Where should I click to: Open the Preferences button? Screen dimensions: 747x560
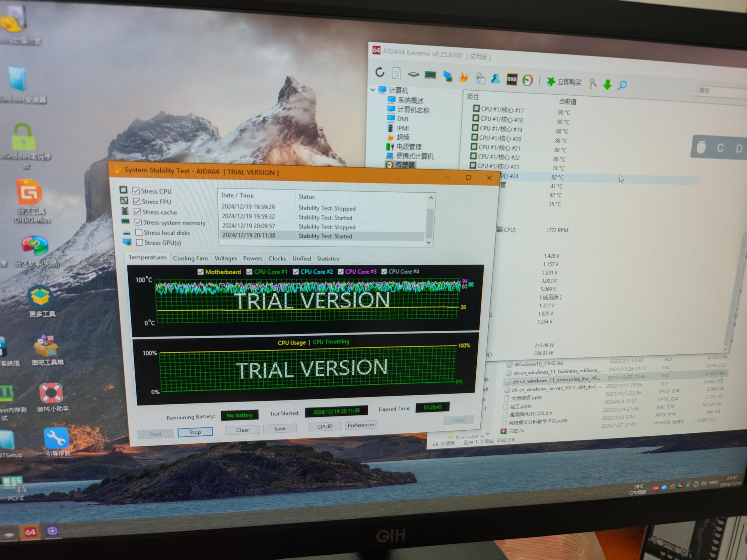point(361,425)
